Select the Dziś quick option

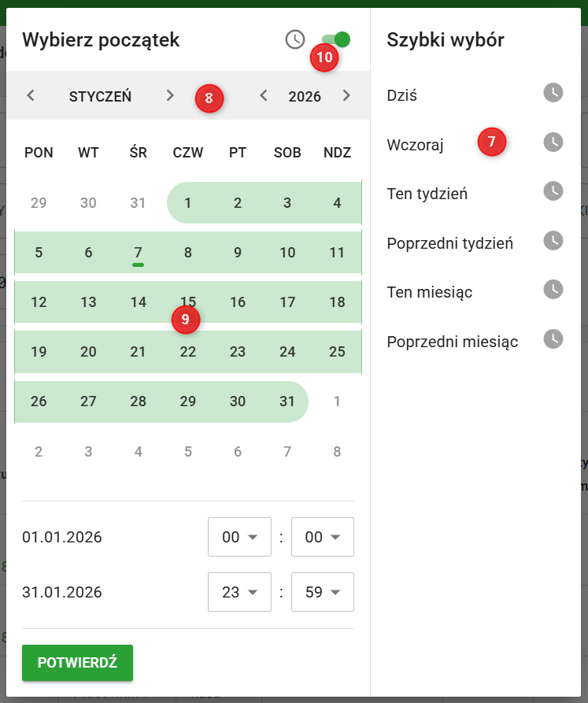(402, 95)
